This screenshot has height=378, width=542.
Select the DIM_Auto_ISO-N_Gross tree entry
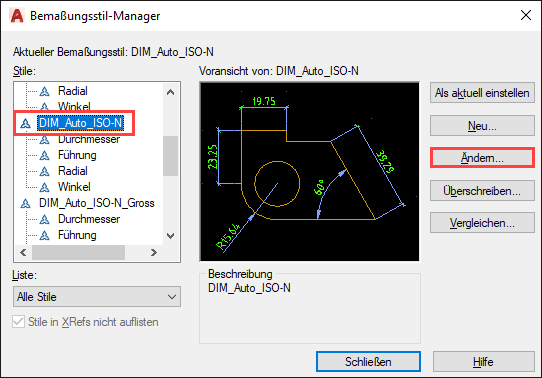(x=96, y=203)
